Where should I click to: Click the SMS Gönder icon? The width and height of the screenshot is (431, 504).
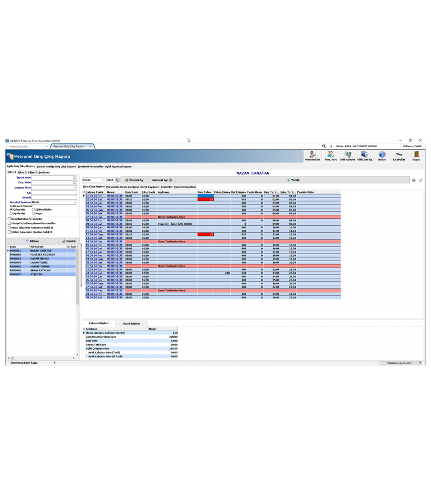(349, 155)
